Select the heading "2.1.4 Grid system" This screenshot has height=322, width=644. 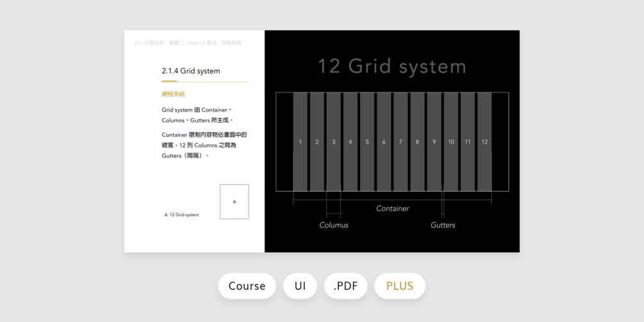[190, 71]
